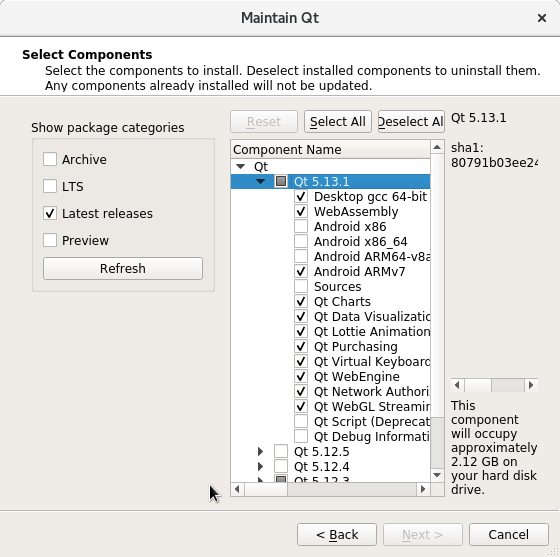Uncheck the Latest releases checkbox
Screen dimensions: 560x557
pos(50,214)
